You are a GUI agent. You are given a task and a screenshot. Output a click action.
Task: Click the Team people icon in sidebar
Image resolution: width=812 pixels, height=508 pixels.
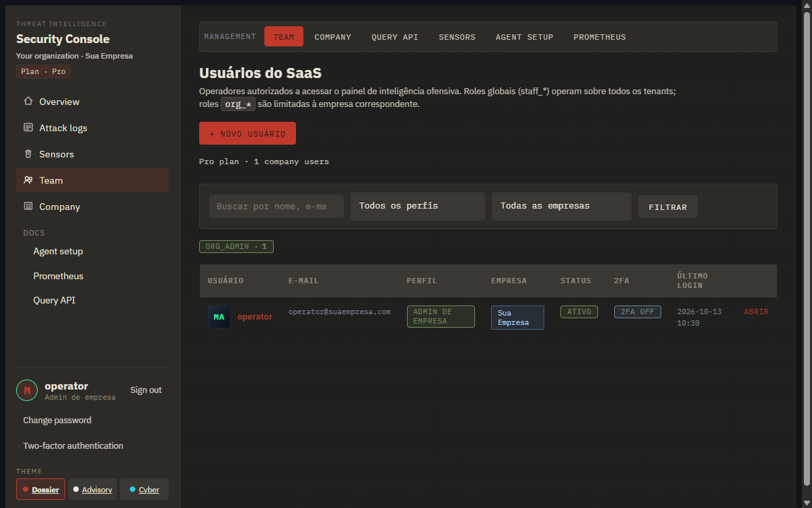coord(28,180)
